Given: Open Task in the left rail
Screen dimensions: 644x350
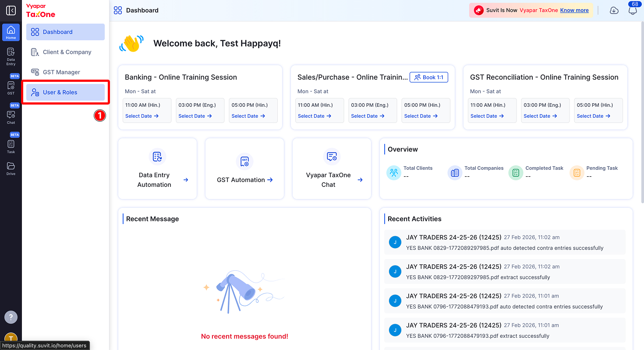Looking at the screenshot, I should [x=11, y=146].
